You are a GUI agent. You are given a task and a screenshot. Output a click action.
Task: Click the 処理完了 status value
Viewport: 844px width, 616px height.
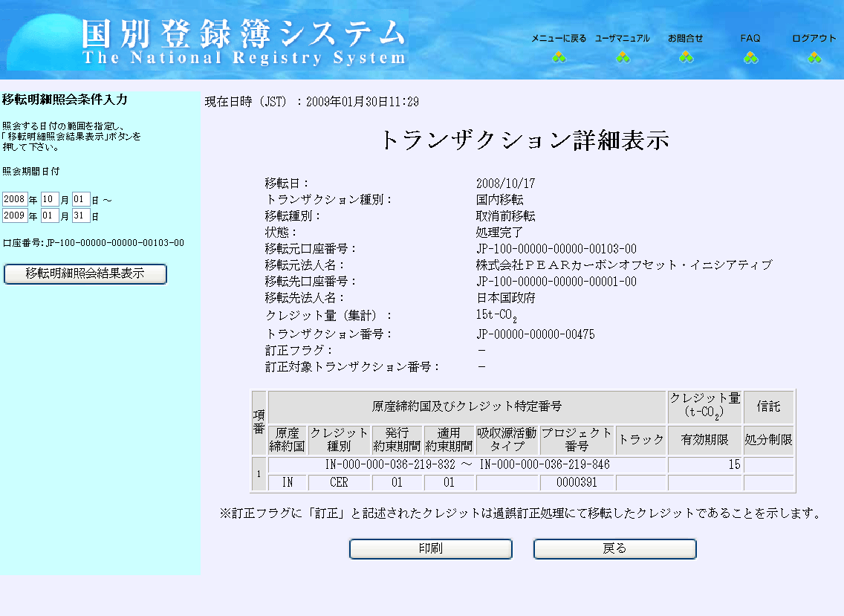499,232
